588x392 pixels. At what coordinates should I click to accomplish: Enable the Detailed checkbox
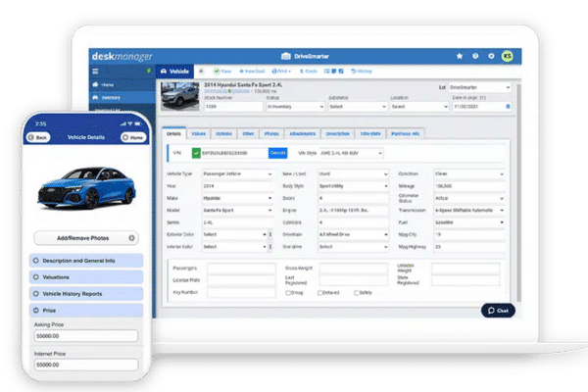[x=319, y=293]
